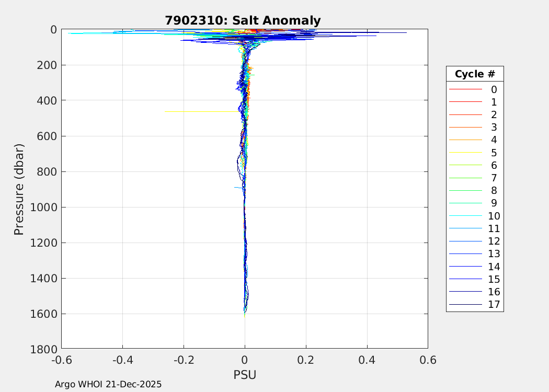This screenshot has width=549, height=392.
Task: Click the red line for cycle 0
Action: (x=465, y=89)
